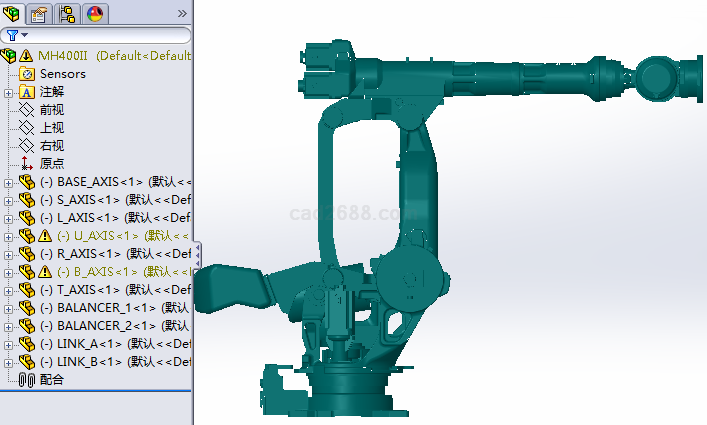Expand the BALANCER_1<1> component
The width and height of the screenshot is (707, 425).
pos(9,308)
